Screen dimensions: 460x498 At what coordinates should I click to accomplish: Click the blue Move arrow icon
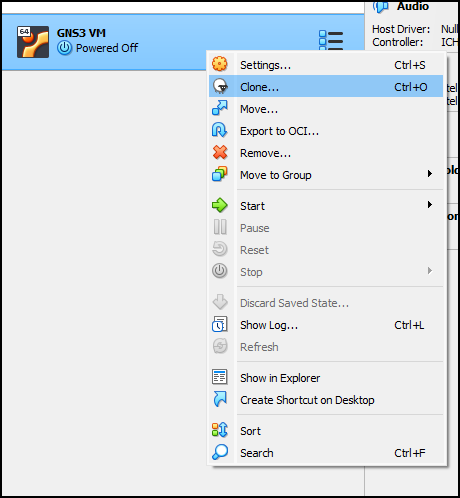click(220, 108)
